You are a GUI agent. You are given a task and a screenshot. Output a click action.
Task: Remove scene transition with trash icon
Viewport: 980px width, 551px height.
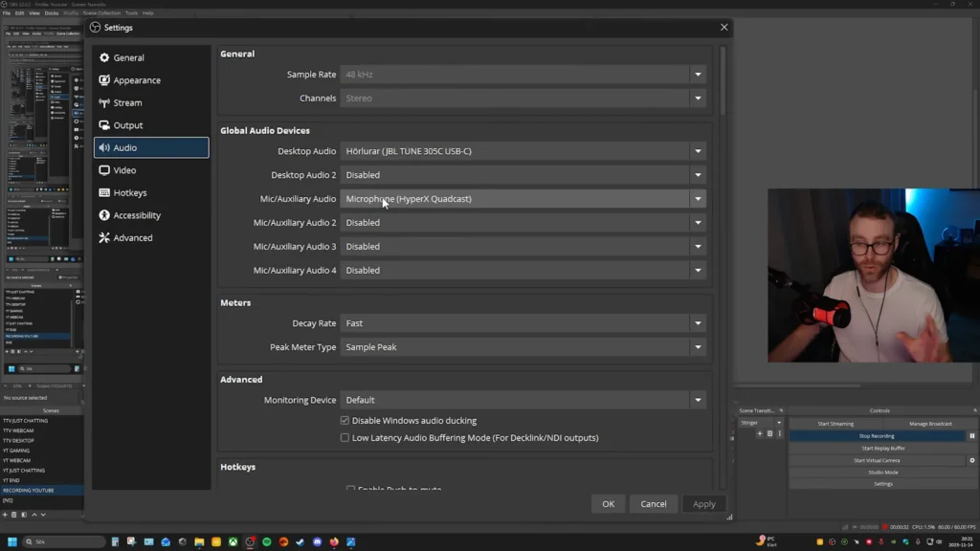[769, 433]
